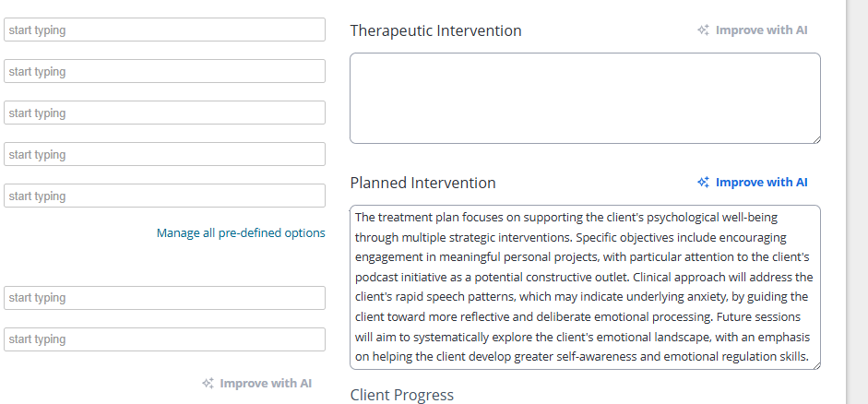Grab the Therapeutic Intervention textarea resize handle
This screenshot has height=404, width=868.
pos(815,138)
